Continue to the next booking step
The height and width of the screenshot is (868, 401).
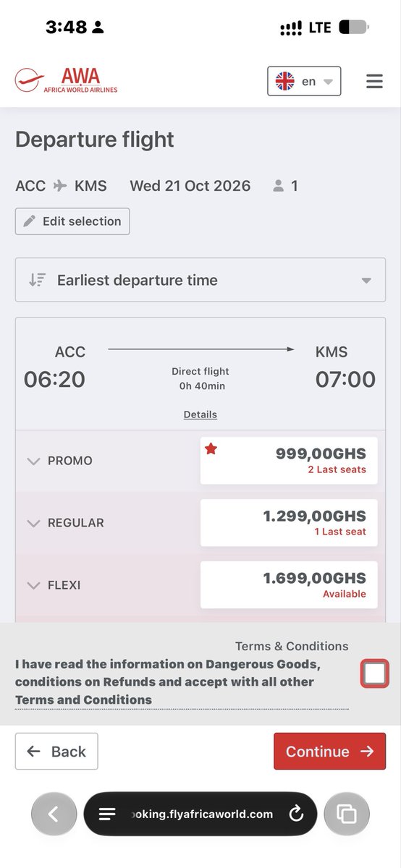click(x=329, y=752)
